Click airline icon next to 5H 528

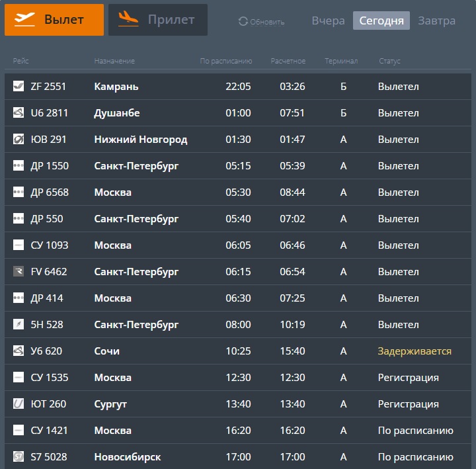[19, 325]
